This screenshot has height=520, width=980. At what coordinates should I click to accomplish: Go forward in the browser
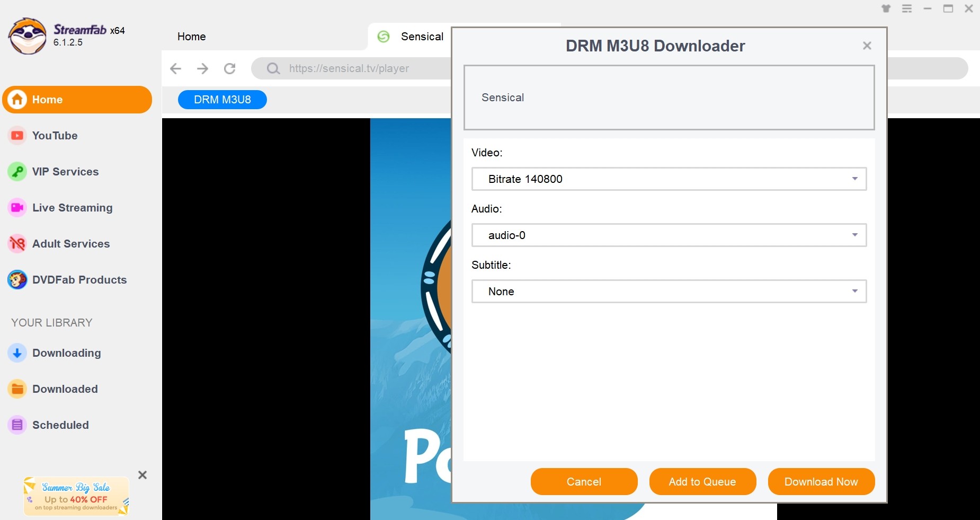click(x=202, y=68)
